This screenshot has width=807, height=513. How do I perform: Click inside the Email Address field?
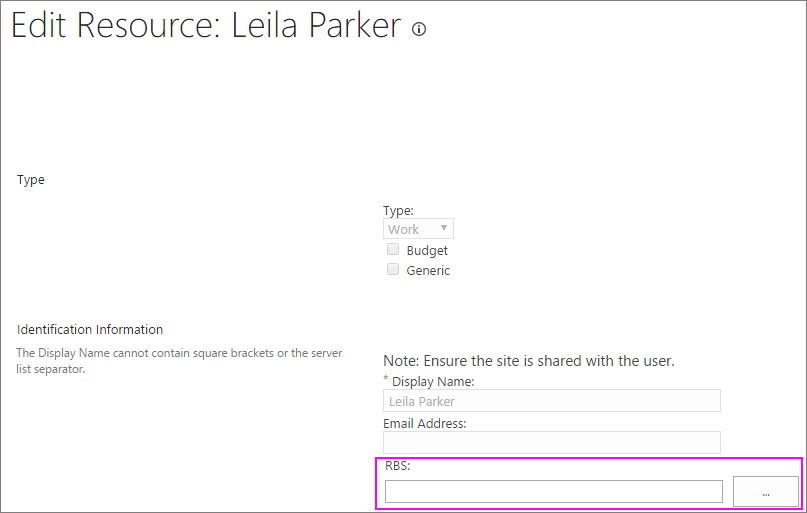coord(552,443)
